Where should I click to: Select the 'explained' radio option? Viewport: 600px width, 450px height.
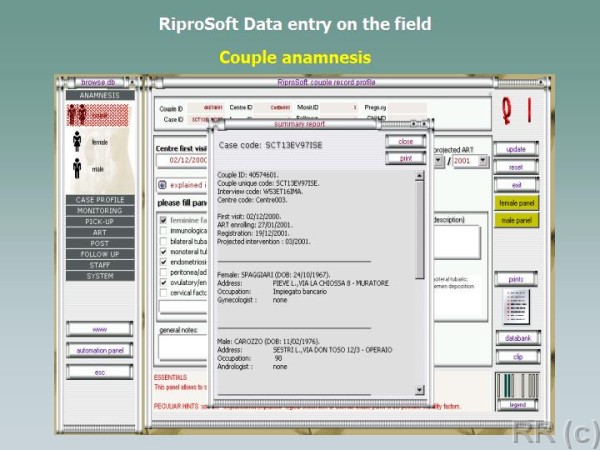coord(162,185)
